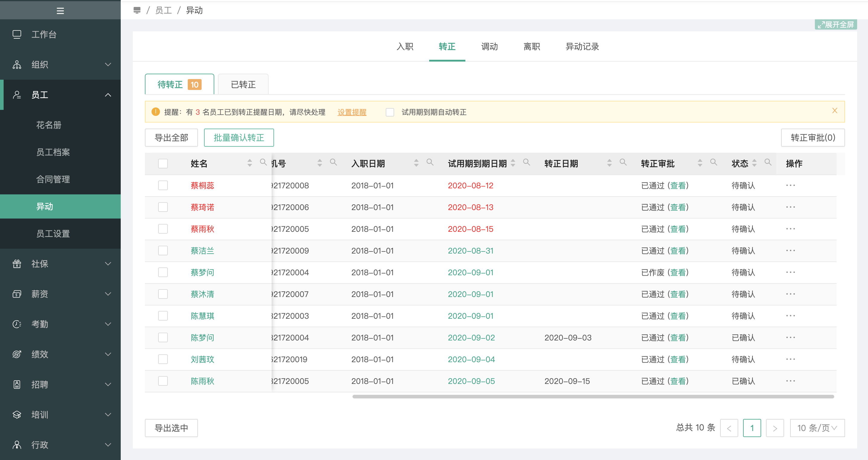The width and height of the screenshot is (868, 460).
Task: Open more actions for 陈雨秋
Action: 790,381
